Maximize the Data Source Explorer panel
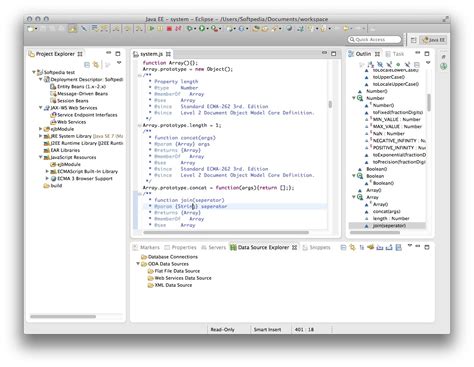The height and width of the screenshot is (367, 474). tap(427, 247)
